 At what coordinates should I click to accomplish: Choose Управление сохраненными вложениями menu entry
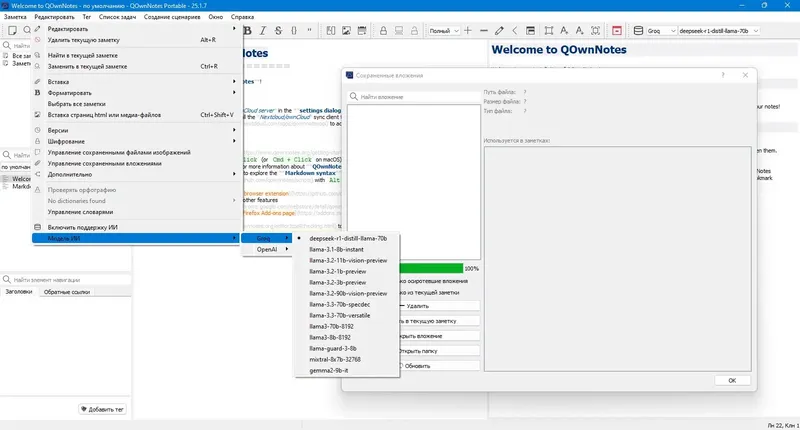tap(136, 163)
